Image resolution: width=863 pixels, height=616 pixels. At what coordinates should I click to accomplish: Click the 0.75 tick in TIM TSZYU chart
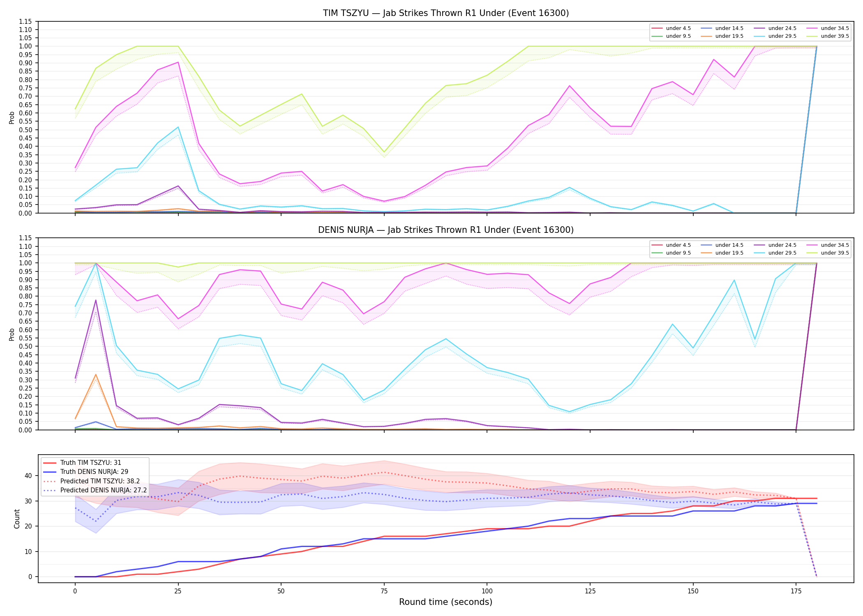tap(25, 88)
